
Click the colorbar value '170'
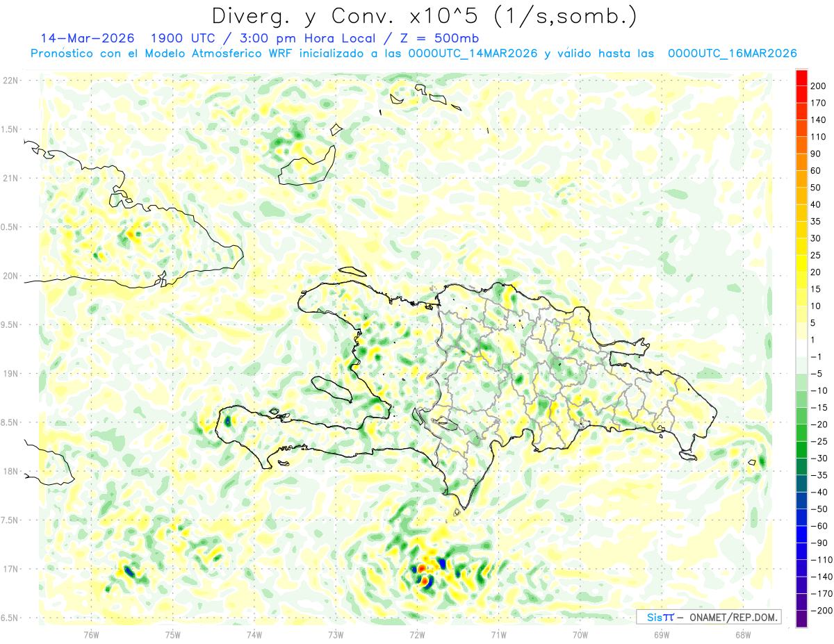(819, 104)
